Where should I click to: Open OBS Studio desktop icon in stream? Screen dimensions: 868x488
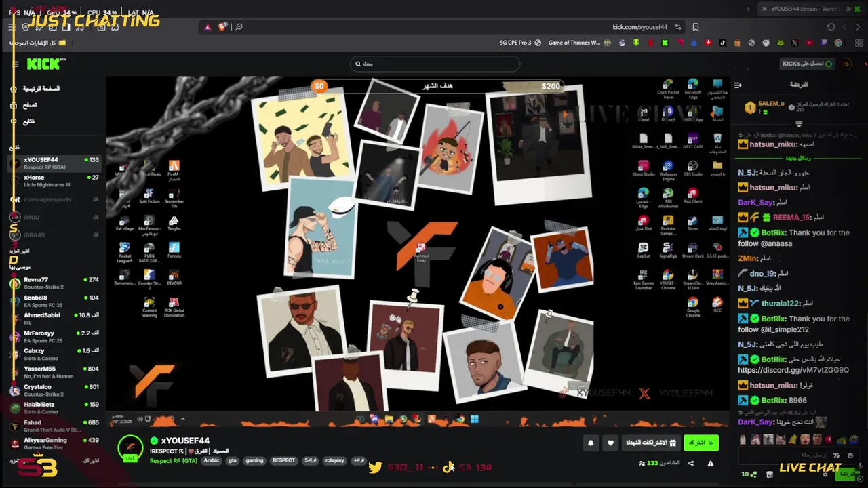pyautogui.click(x=692, y=168)
